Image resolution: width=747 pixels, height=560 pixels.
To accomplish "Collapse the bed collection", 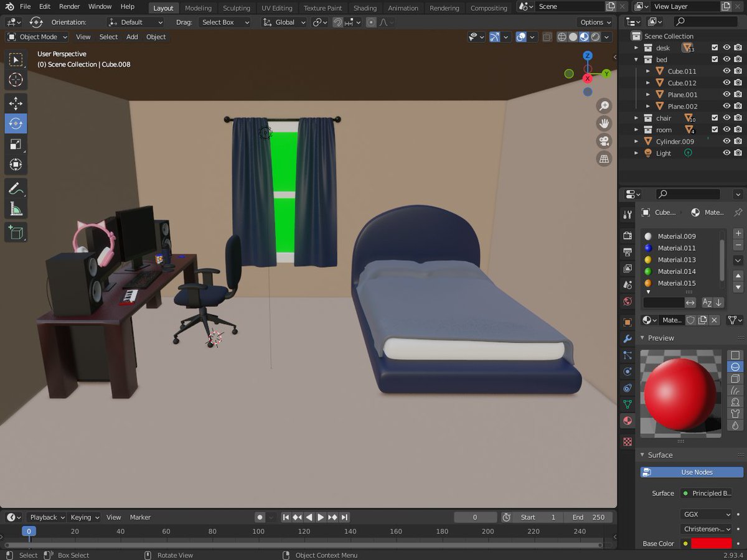I will pos(636,60).
